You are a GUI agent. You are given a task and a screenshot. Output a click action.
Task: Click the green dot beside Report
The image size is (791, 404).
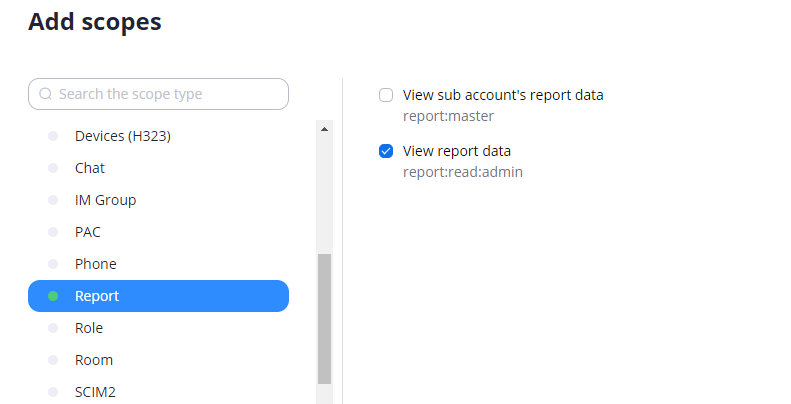[x=53, y=296]
